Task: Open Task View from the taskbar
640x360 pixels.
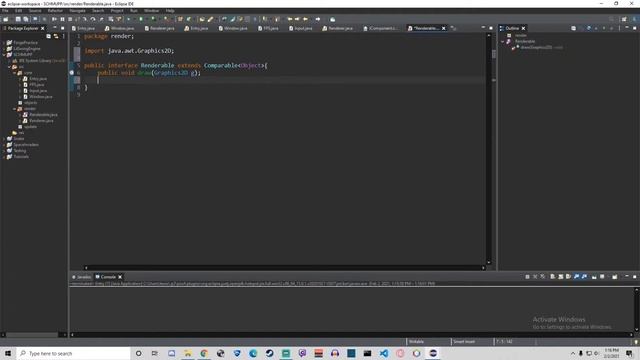Action: (155, 353)
